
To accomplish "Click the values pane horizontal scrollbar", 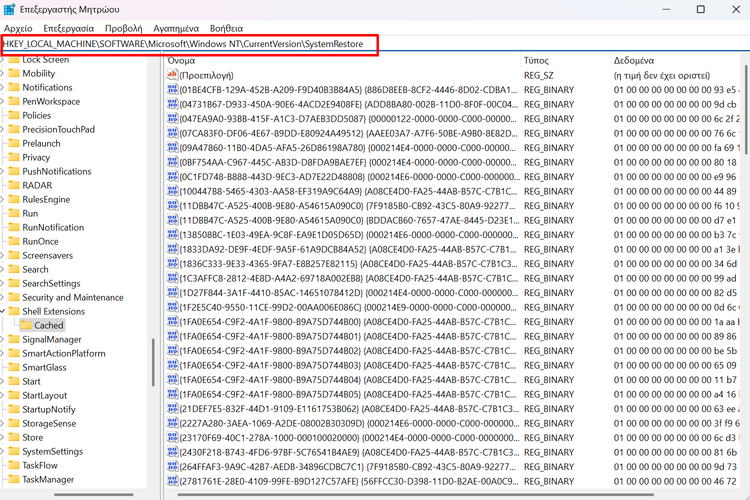I will (415, 495).
